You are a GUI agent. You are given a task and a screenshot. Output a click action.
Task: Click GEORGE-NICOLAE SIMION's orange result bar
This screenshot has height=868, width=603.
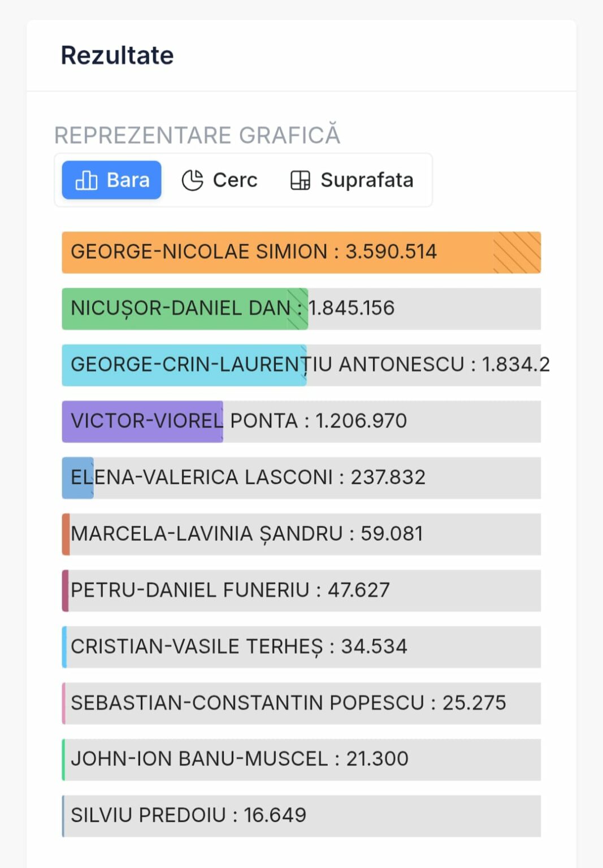(x=302, y=253)
